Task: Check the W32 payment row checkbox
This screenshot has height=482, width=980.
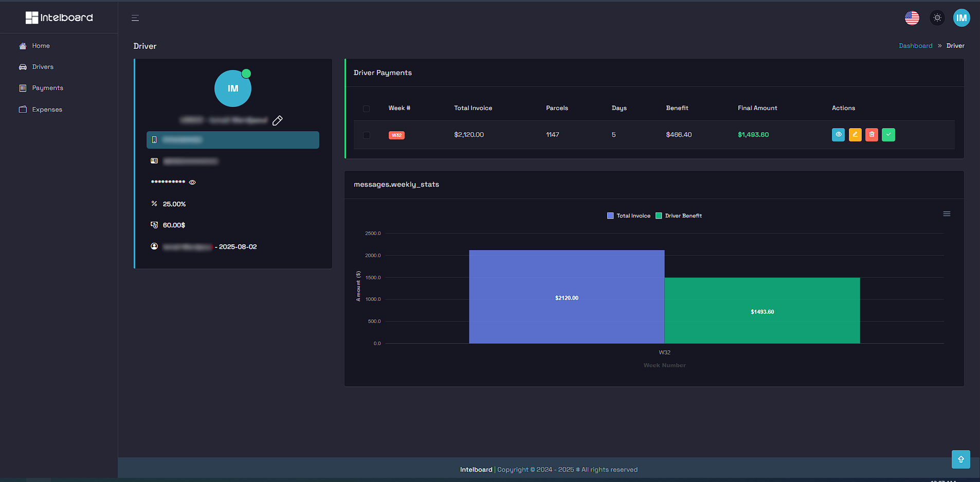Action: point(367,135)
